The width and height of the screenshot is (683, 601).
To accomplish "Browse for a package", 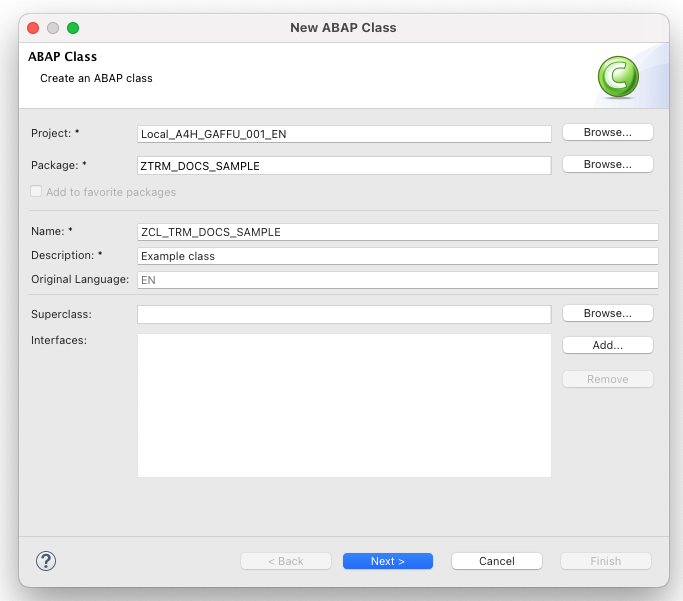I will [x=608, y=164].
